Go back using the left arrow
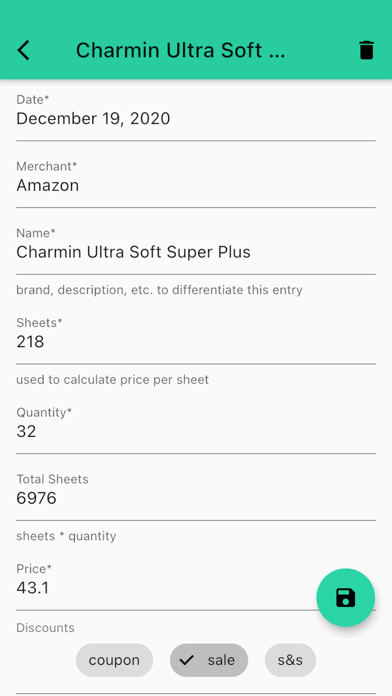 point(24,50)
